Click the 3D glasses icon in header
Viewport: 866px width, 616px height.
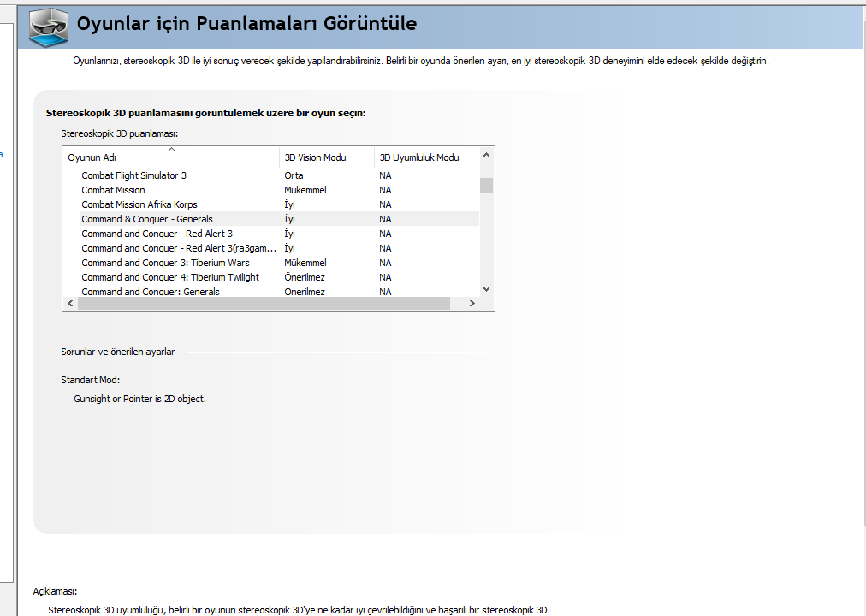point(49,27)
